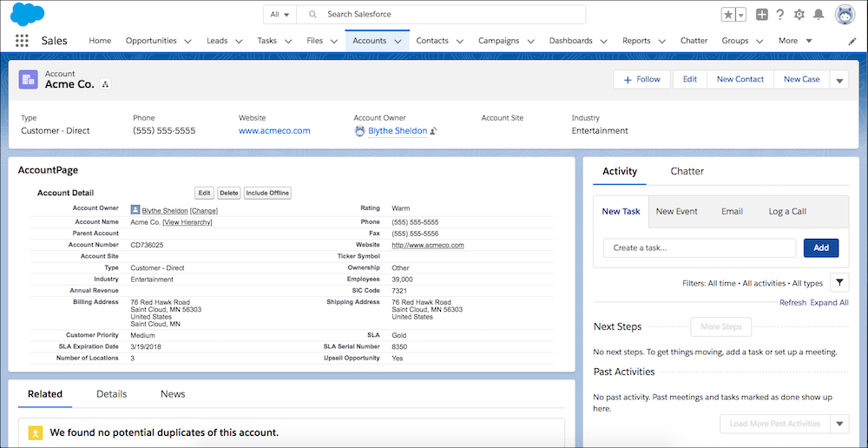Click the Edit button in the header
The height and width of the screenshot is (448, 868).
(690, 79)
